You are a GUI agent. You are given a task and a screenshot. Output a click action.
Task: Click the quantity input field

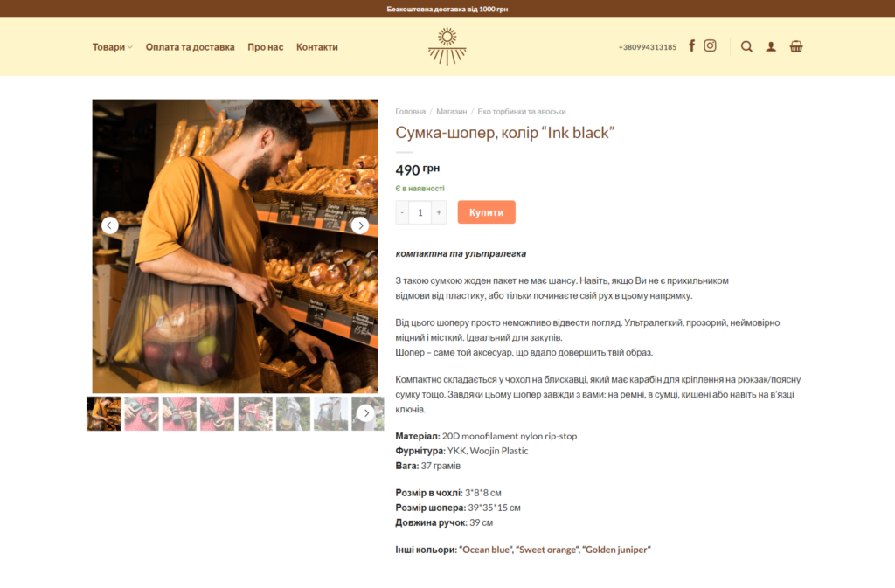[x=420, y=212]
